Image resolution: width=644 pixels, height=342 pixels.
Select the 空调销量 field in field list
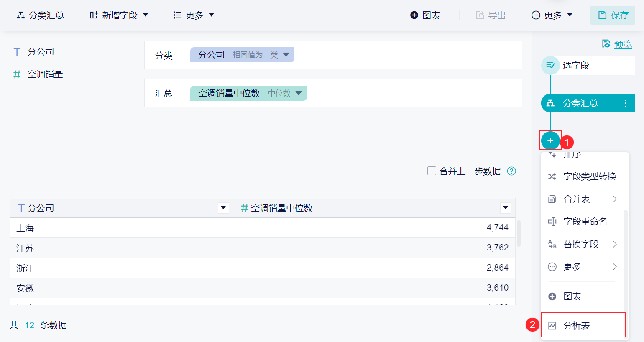tap(45, 74)
